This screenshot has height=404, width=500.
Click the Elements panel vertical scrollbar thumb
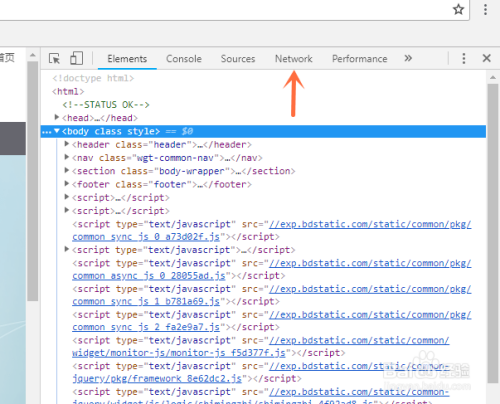[x=493, y=233]
